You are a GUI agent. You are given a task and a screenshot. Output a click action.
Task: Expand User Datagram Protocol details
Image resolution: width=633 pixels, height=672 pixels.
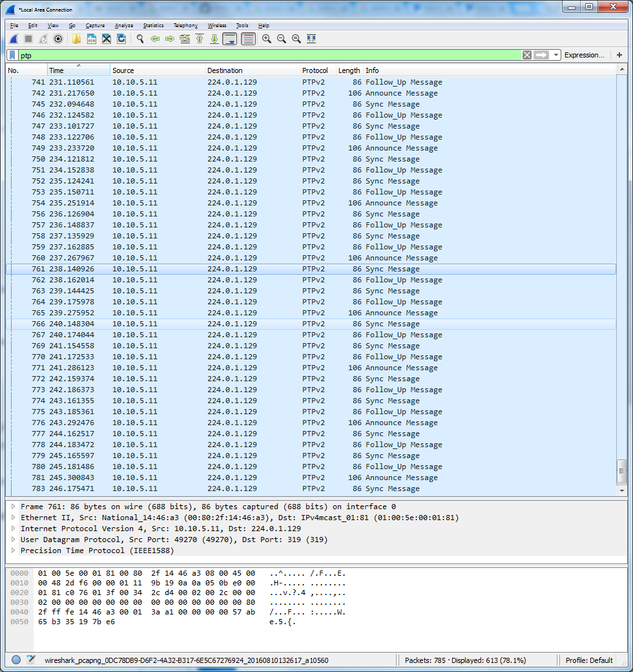[14, 540]
